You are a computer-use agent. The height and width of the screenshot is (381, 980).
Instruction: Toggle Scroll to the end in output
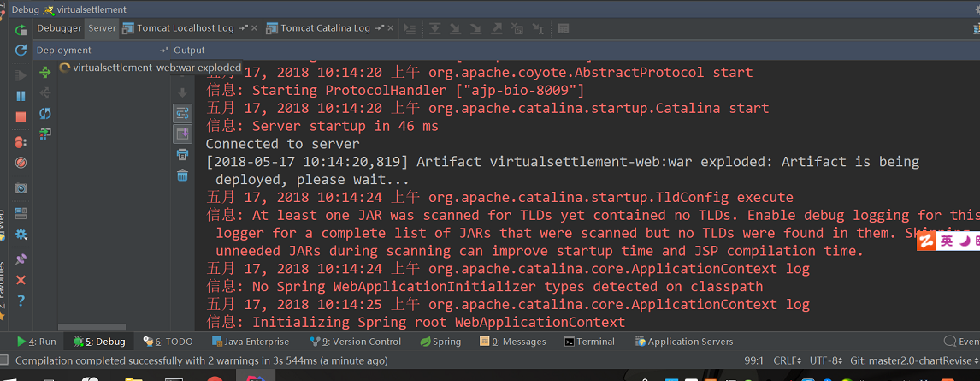(182, 134)
